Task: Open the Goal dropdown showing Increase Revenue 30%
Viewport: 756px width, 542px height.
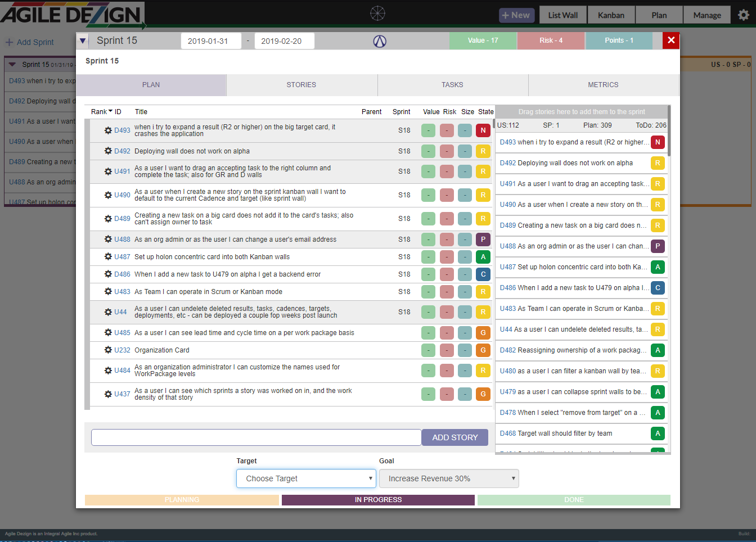Action: [449, 478]
